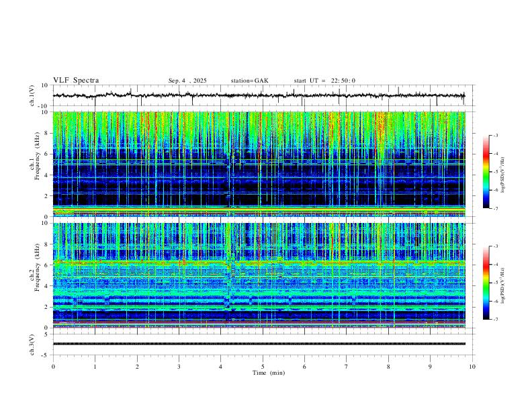
Task: Click tick label "0" on the Time axis
Action: pos(53,367)
